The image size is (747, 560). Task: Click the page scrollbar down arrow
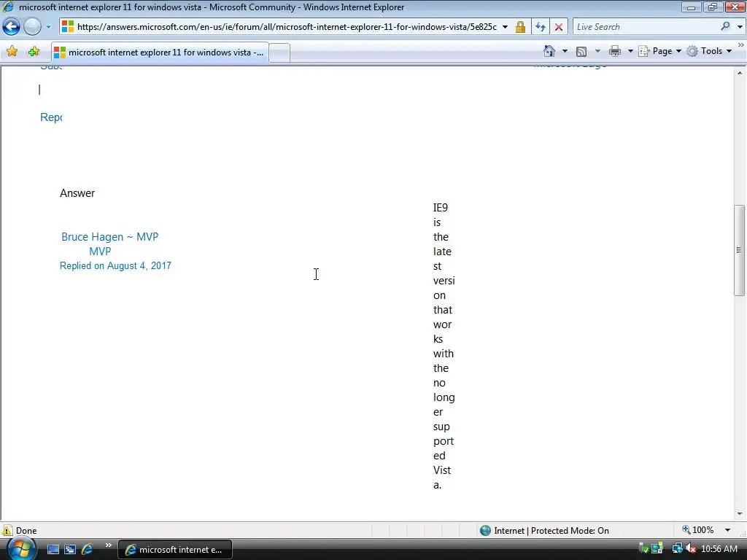[x=740, y=514]
